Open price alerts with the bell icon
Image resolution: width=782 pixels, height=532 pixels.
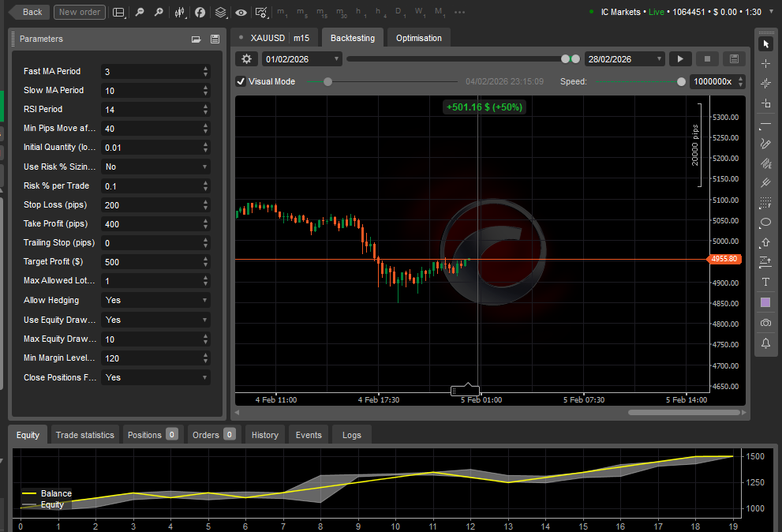[x=765, y=343]
